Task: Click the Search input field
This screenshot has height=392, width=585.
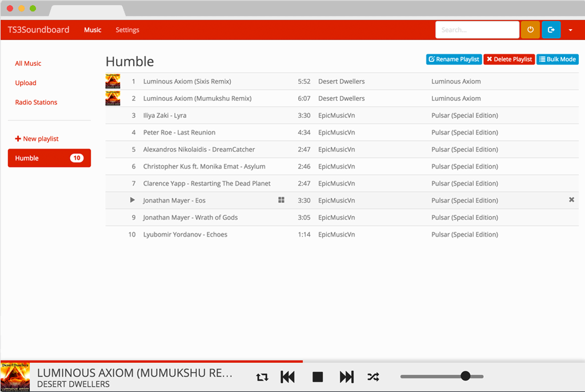Action: pos(477,30)
